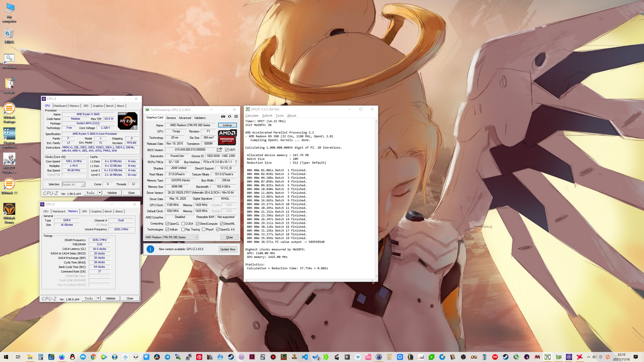Screen dimensions: 644x362
Task: Expand Tools dropdown arrow in lower CPU-Z
Action: pyautogui.click(x=98, y=298)
